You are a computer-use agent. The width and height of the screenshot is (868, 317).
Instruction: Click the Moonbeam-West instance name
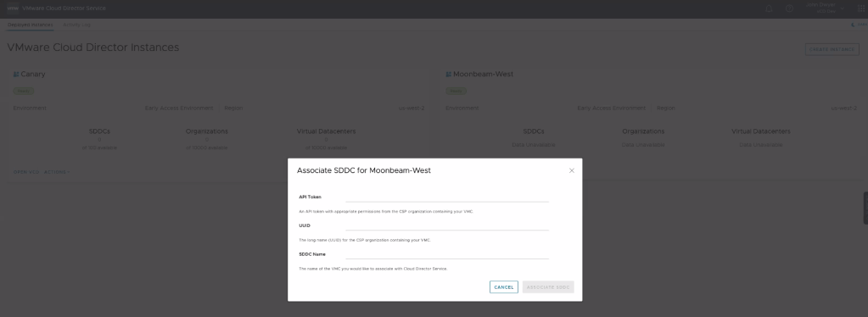[484, 74]
